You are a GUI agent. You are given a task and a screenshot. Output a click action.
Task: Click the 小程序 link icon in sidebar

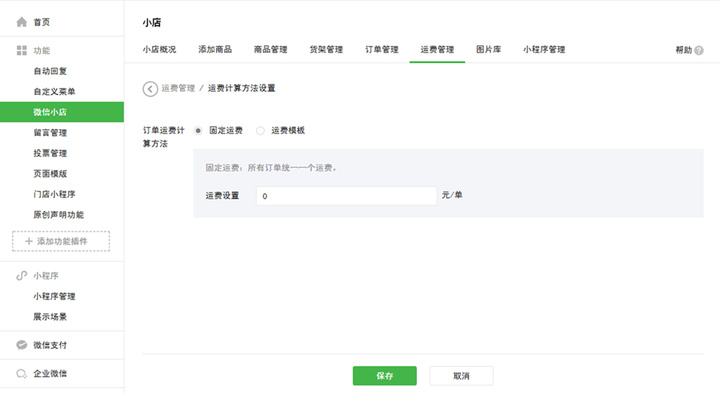(22, 275)
